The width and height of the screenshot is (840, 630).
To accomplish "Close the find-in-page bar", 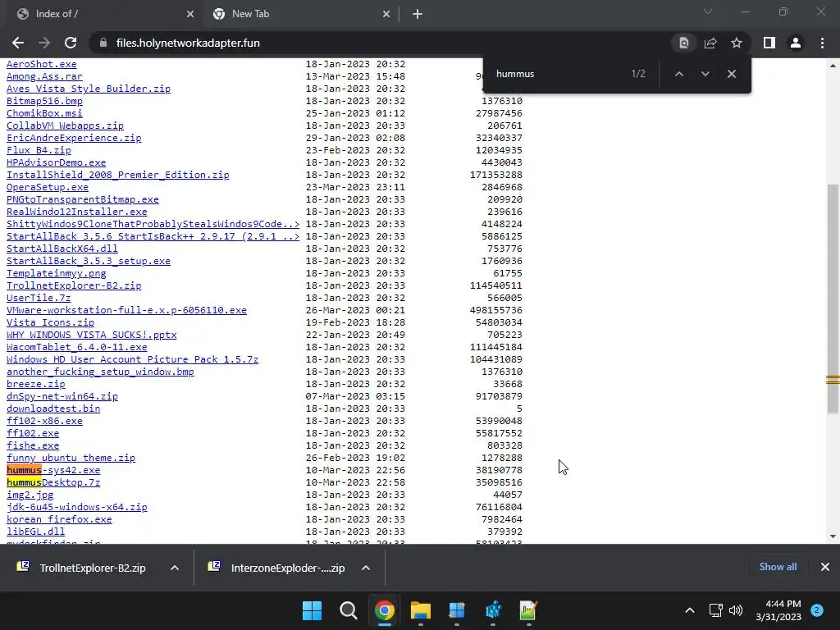I will pos(731,74).
